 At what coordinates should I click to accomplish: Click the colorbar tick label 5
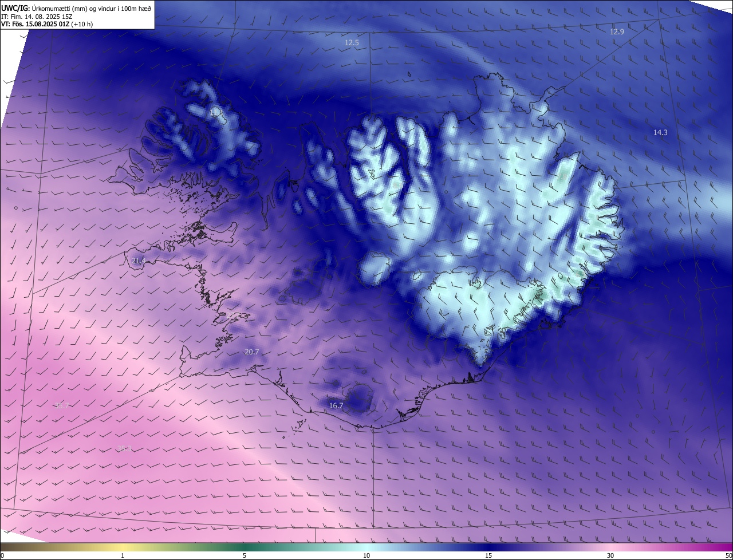tap(245, 555)
